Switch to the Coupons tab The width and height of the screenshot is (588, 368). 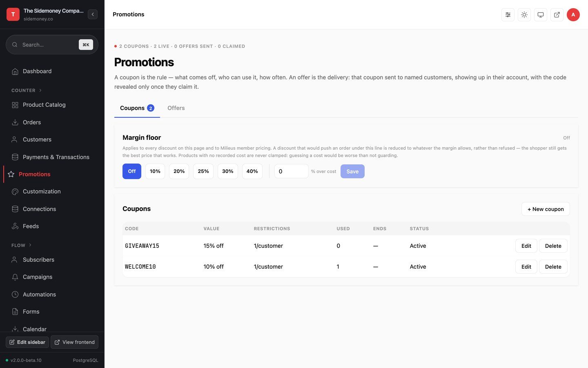[137, 108]
